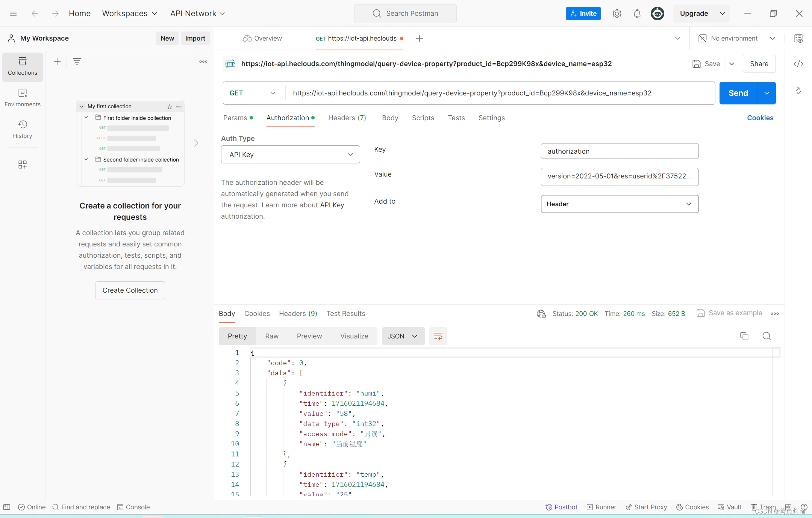Select the Raw response view
The image size is (812, 518).
point(272,336)
